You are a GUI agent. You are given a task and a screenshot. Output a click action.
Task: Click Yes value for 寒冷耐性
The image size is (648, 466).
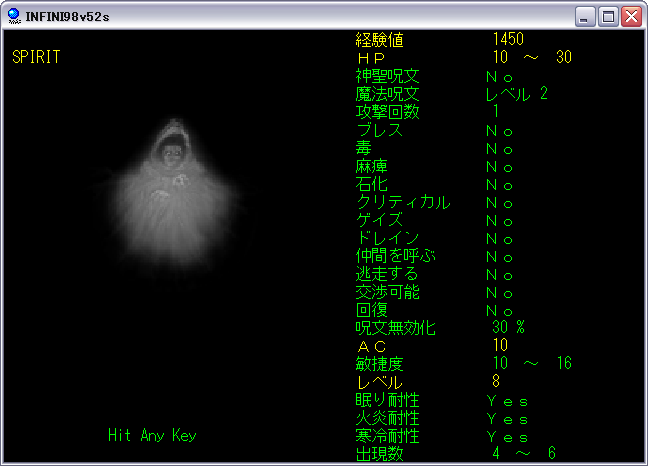507,437
